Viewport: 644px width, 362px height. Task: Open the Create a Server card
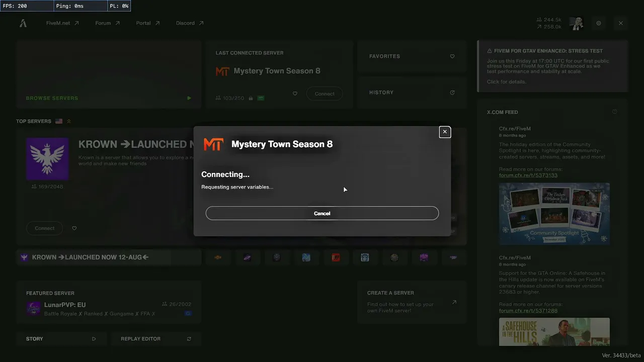pyautogui.click(x=412, y=303)
